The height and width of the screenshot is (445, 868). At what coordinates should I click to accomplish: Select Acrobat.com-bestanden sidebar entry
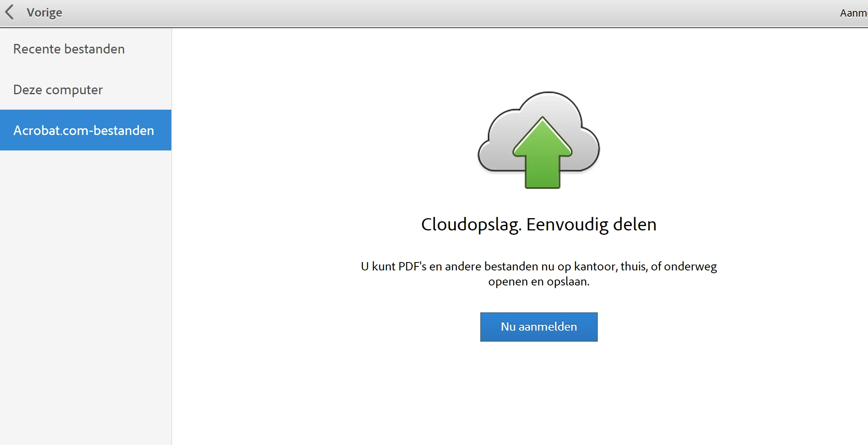[84, 130]
